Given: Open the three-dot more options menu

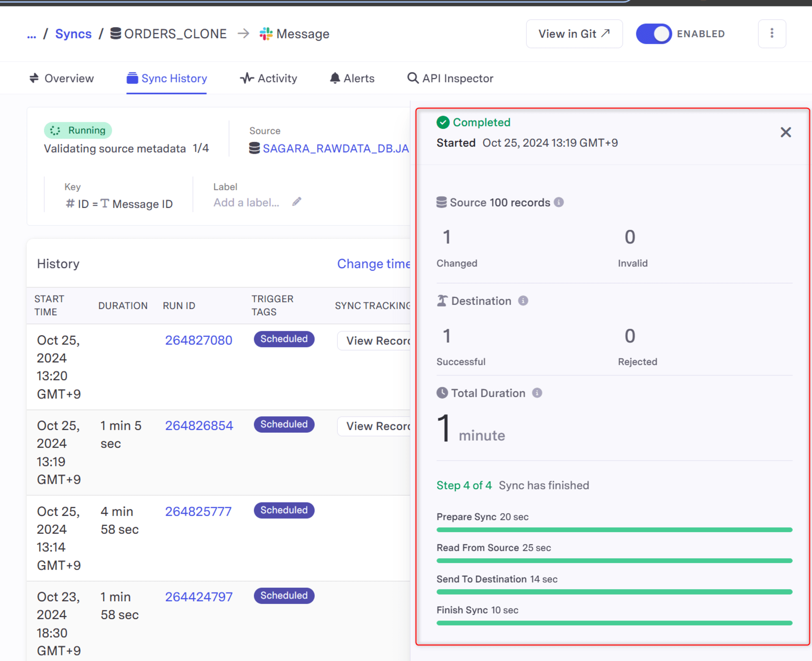Looking at the screenshot, I should click(x=772, y=33).
